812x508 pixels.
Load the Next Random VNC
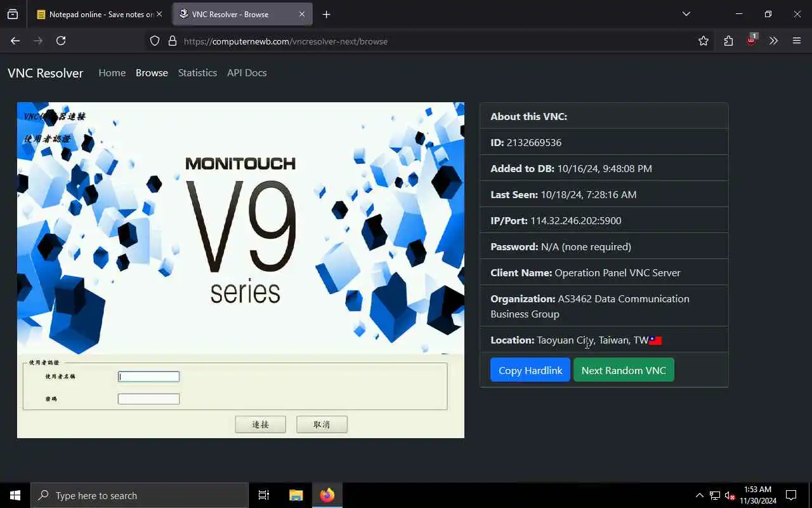[x=624, y=370]
